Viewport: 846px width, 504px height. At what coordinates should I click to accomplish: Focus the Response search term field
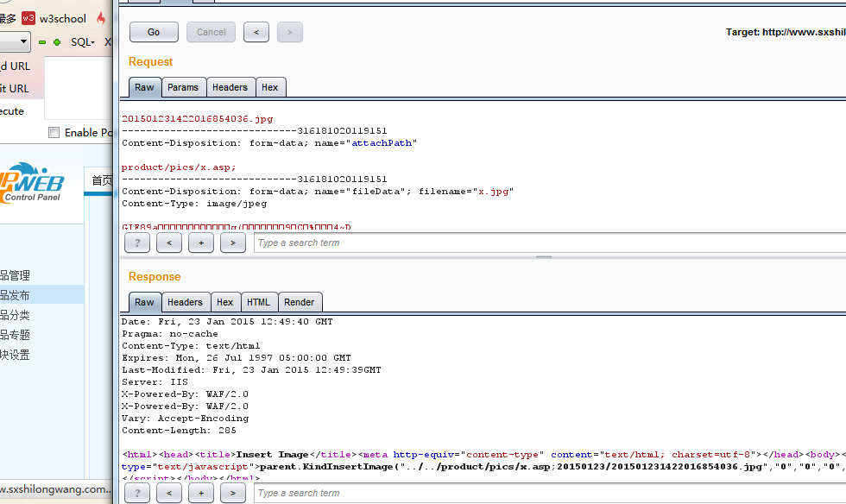550,493
